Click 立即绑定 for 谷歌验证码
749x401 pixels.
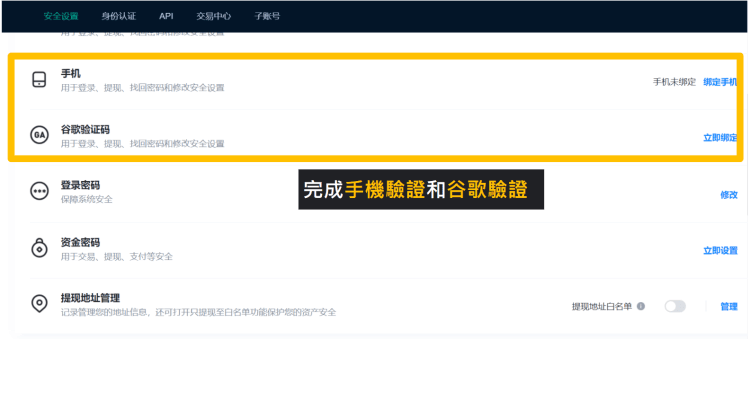[720, 138]
